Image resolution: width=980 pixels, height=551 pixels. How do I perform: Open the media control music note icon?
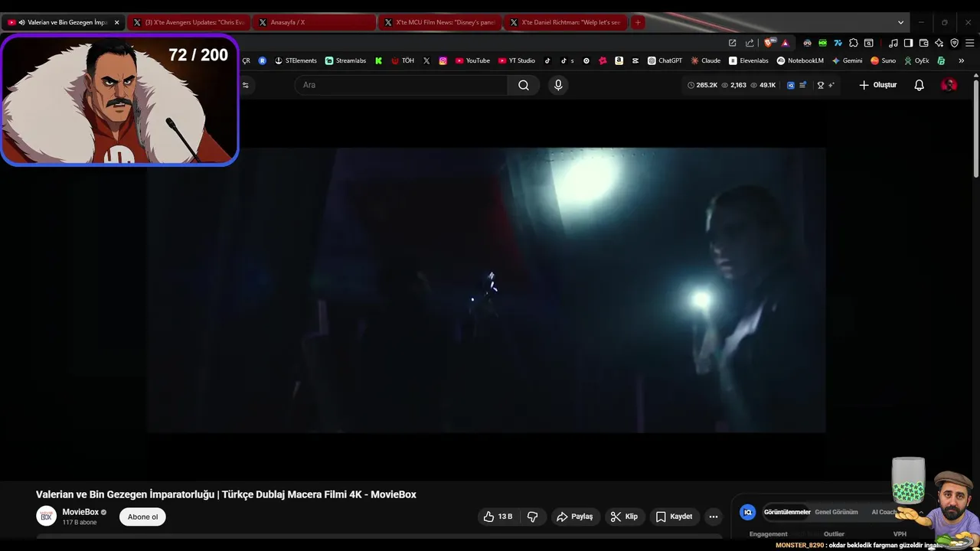[x=893, y=43]
